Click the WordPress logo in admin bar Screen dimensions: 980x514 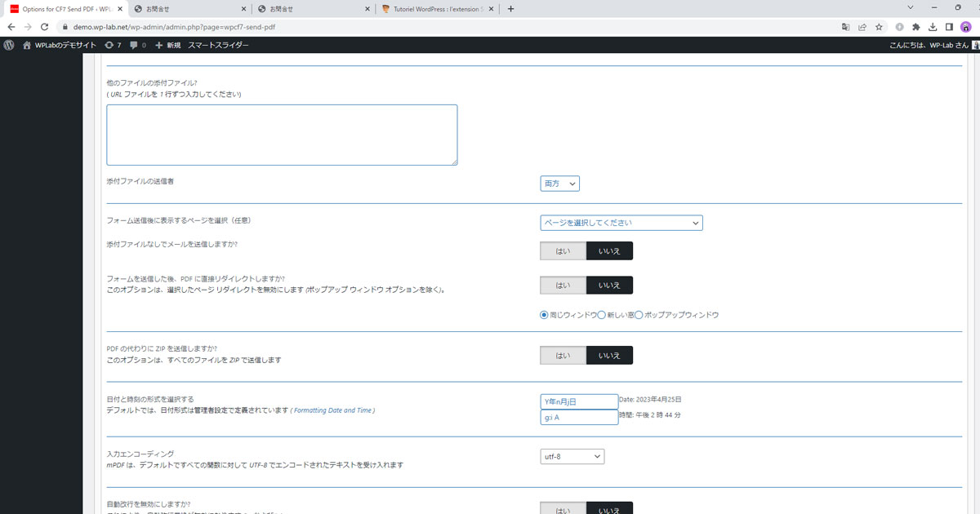click(x=9, y=45)
